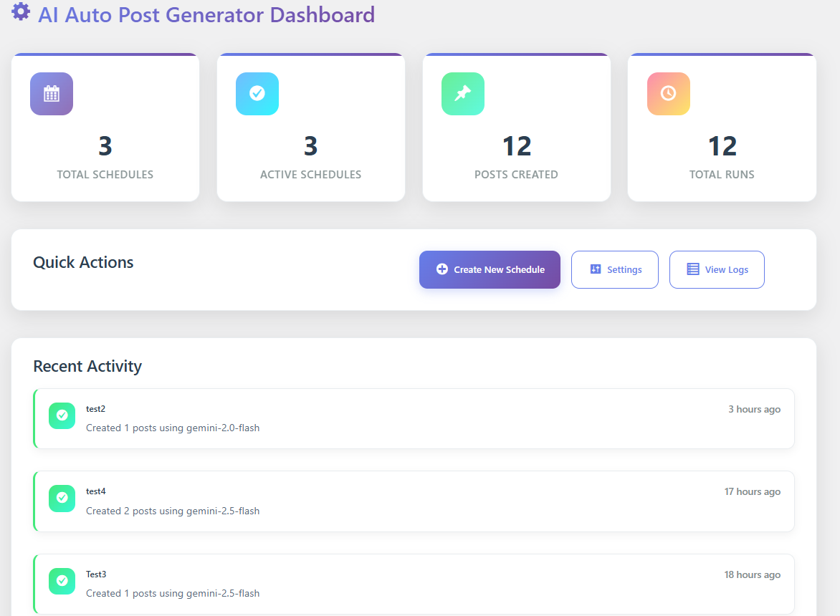This screenshot has height=616, width=840.
Task: Click the checkmark icon on Active Schedules card
Action: coord(257,94)
